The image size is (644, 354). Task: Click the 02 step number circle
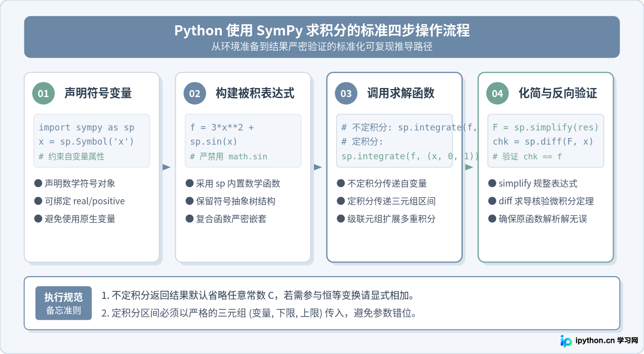(194, 94)
